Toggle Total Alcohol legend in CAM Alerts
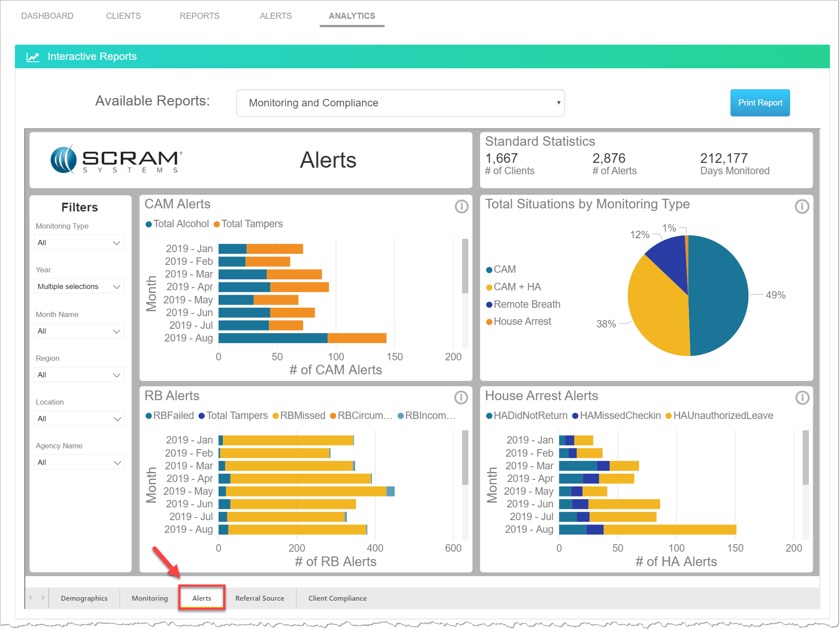 [177, 224]
